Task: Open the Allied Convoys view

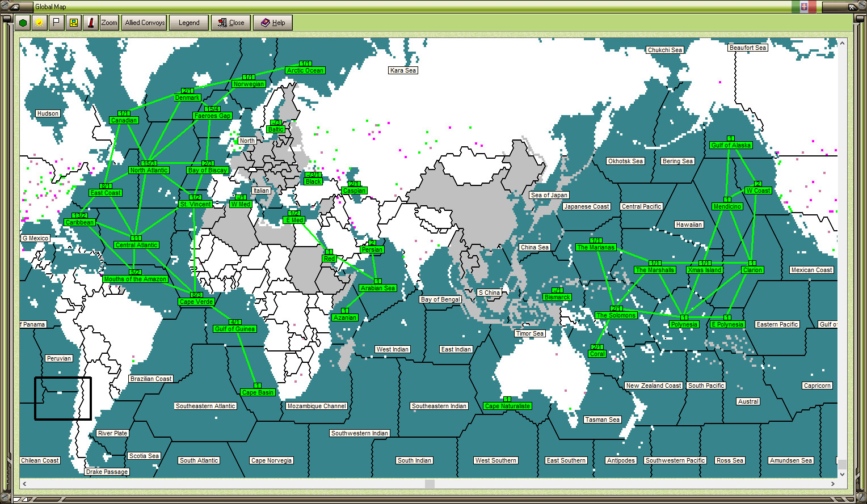Action: (145, 23)
